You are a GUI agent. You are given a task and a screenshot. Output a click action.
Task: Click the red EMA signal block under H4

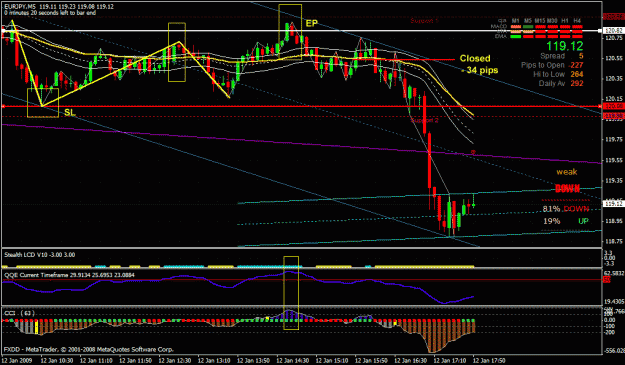point(577,37)
